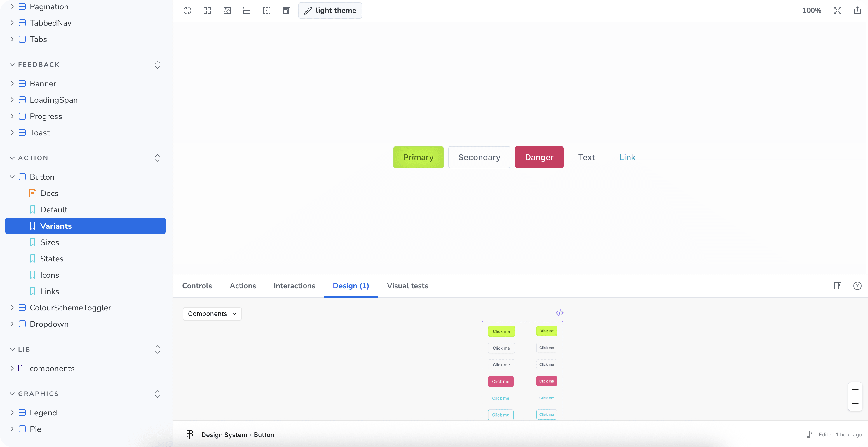Viewport: 868px width, 447px height.
Task: Toggle expand/collapse all in GRAPHICS section
Action: 157,394
